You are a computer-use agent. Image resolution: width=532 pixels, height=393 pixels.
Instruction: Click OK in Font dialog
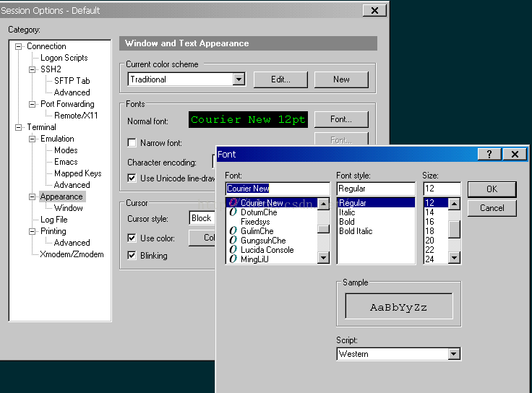point(492,189)
